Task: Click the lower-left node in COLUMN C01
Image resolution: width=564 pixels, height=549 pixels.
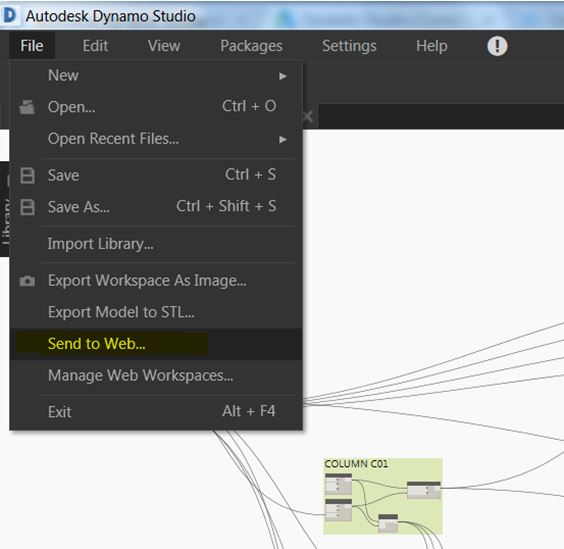Action: [338, 509]
